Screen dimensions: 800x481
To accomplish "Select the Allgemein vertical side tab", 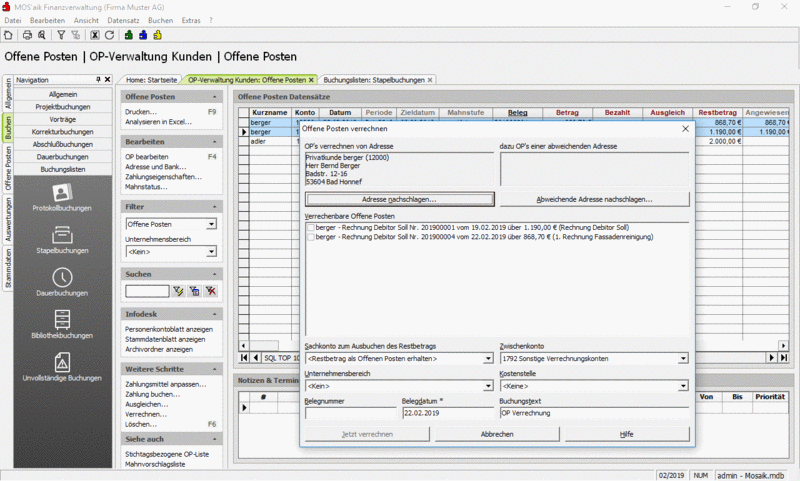I will point(8,93).
